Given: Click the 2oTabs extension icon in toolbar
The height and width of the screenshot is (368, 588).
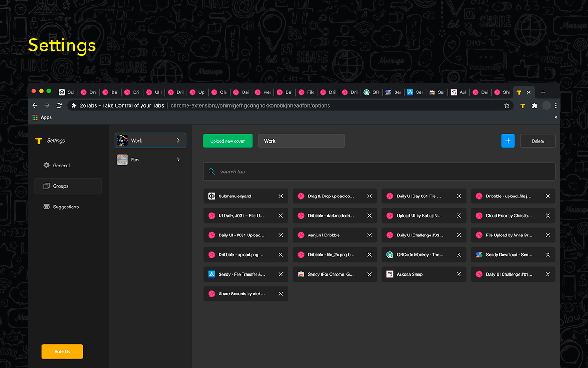Looking at the screenshot, I should tap(522, 105).
